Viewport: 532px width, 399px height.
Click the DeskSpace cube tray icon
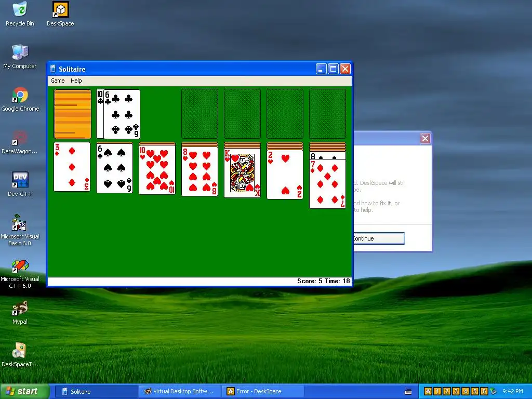pos(428,391)
